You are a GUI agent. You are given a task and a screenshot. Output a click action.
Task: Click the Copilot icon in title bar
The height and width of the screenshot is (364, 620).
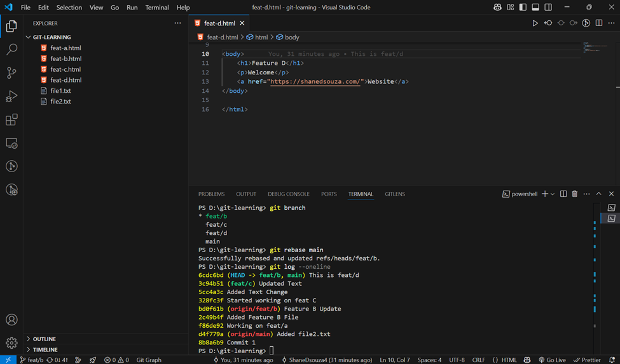(x=497, y=7)
